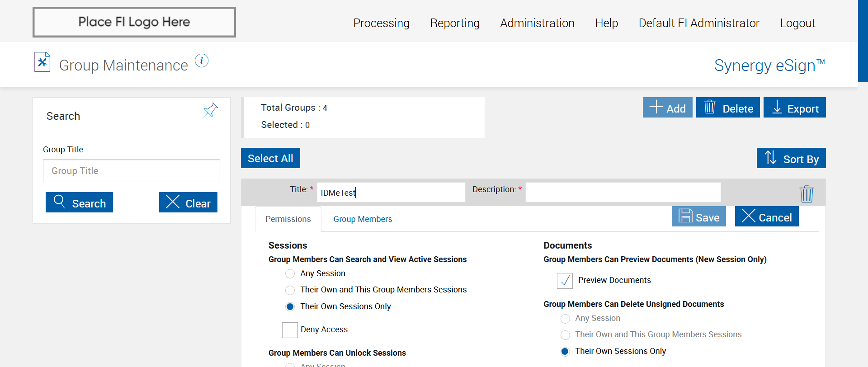Expand the Administration menu
Screen dimensions: 868x367
(537, 23)
